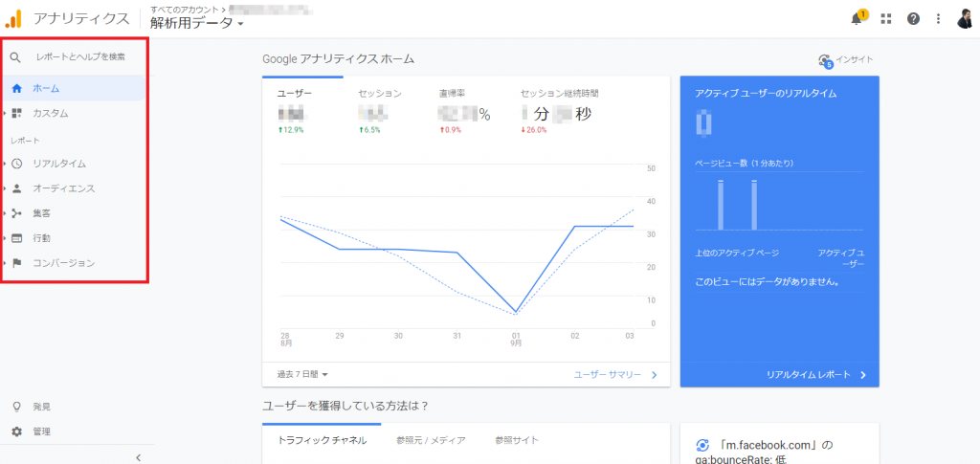Image resolution: width=980 pixels, height=464 pixels.
Task: Open the apps grid icon
Action: pyautogui.click(x=885, y=19)
